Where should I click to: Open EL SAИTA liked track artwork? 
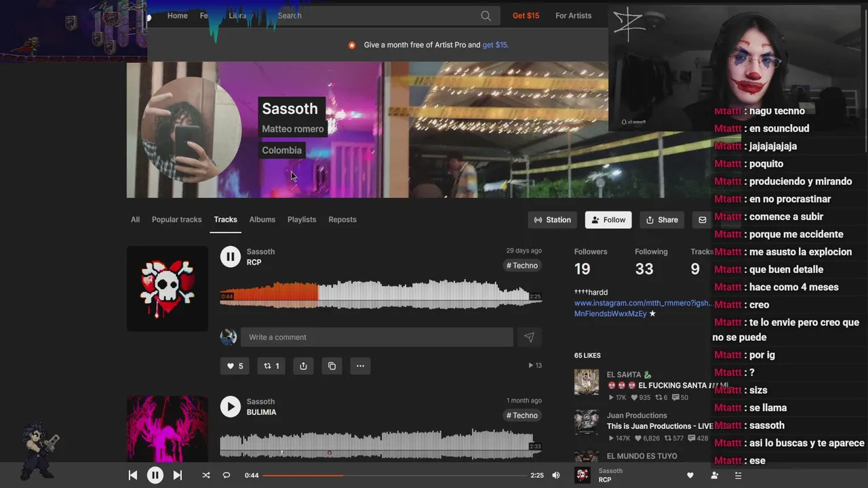click(587, 382)
